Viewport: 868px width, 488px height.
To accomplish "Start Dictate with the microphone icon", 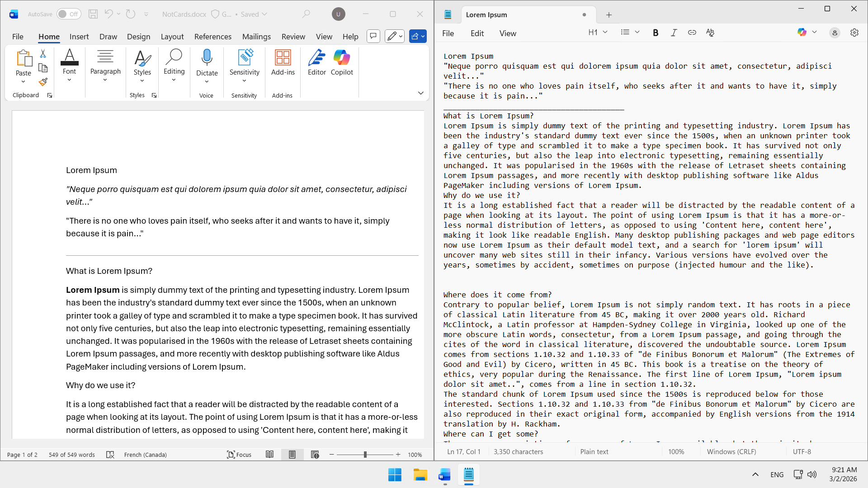I will tap(207, 58).
